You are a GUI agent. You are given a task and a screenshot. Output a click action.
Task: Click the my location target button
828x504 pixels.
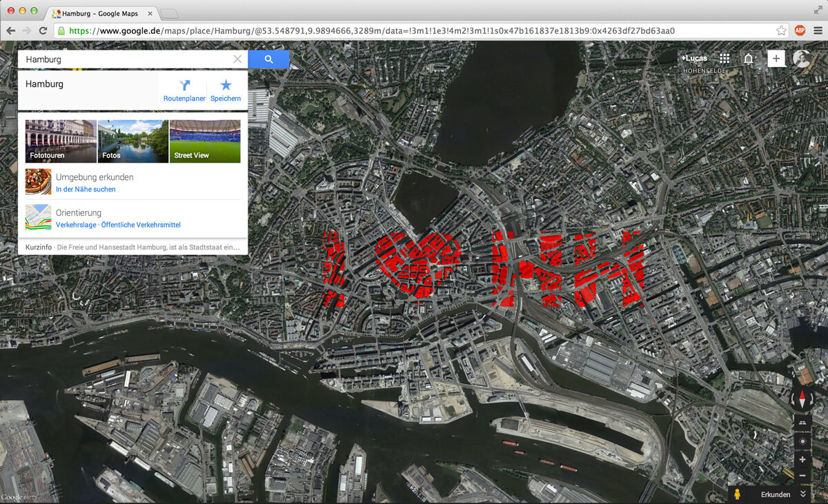point(802,441)
